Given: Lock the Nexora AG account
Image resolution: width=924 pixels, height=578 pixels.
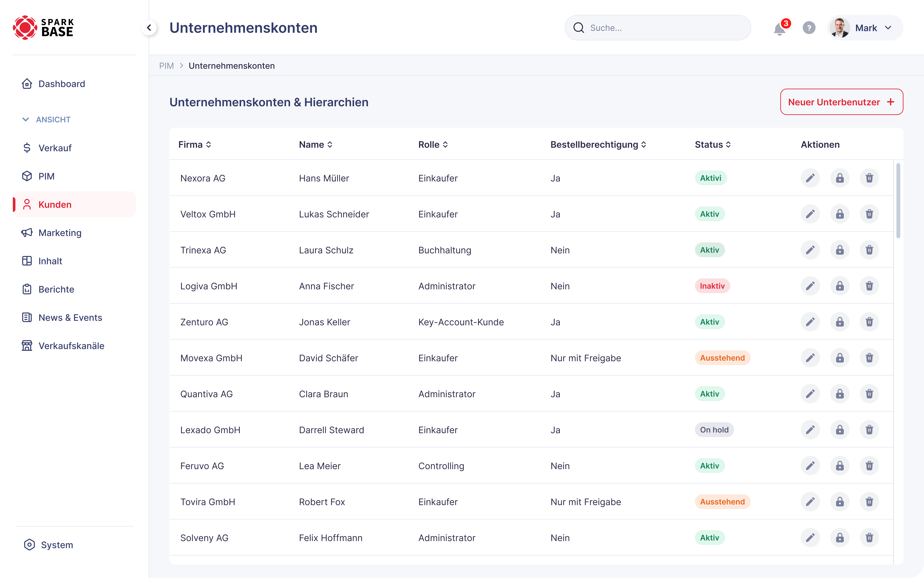Looking at the screenshot, I should (x=840, y=178).
